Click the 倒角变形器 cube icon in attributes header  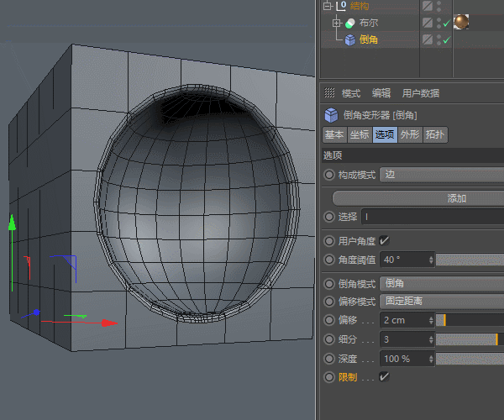pos(332,115)
